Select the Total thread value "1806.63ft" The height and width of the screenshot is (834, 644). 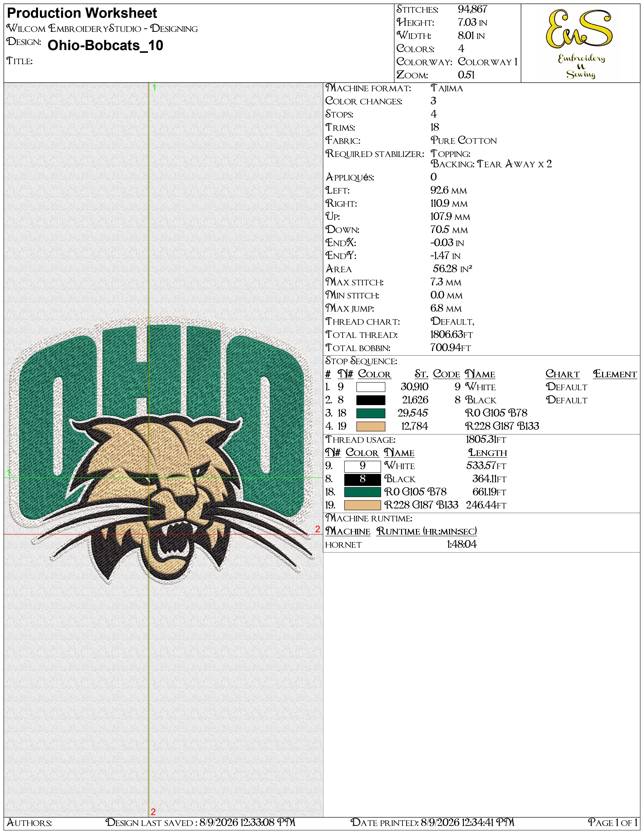click(452, 335)
